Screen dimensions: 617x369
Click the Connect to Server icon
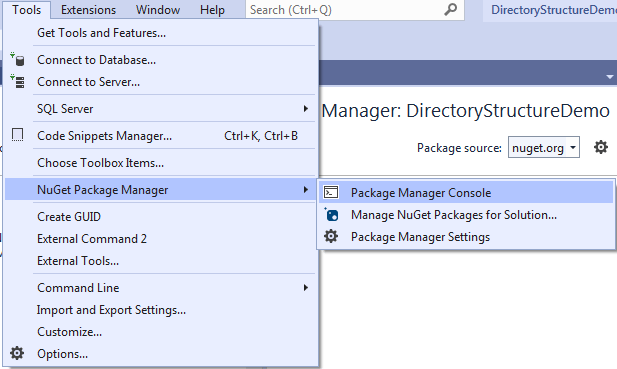[17, 81]
